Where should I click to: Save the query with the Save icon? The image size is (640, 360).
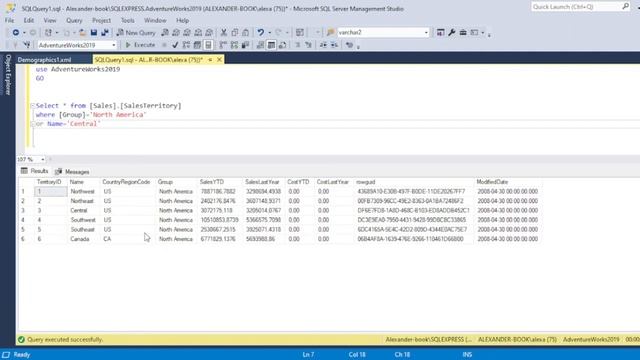[94, 32]
